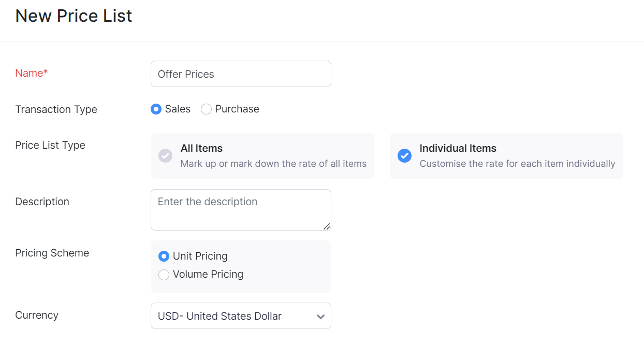Click the Price List Type label

point(50,145)
